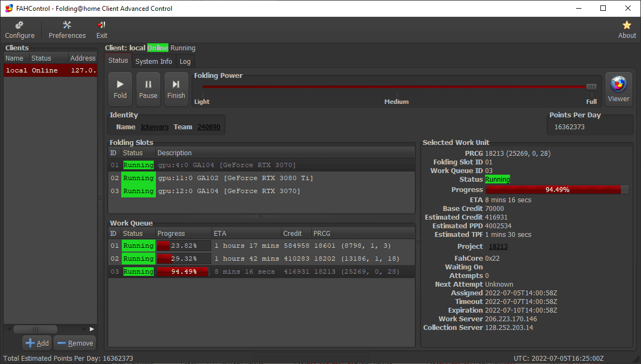Maximize the FAHControl window
This screenshot has width=641, height=364.
point(603,8)
